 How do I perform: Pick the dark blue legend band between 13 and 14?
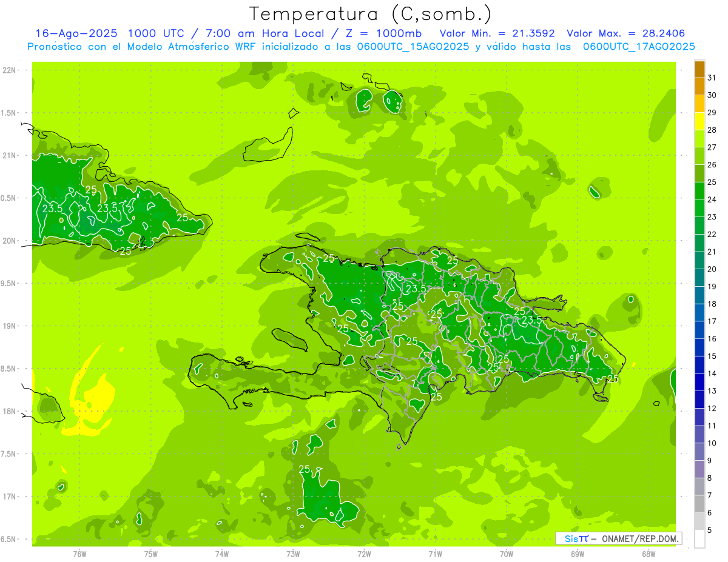699,382
